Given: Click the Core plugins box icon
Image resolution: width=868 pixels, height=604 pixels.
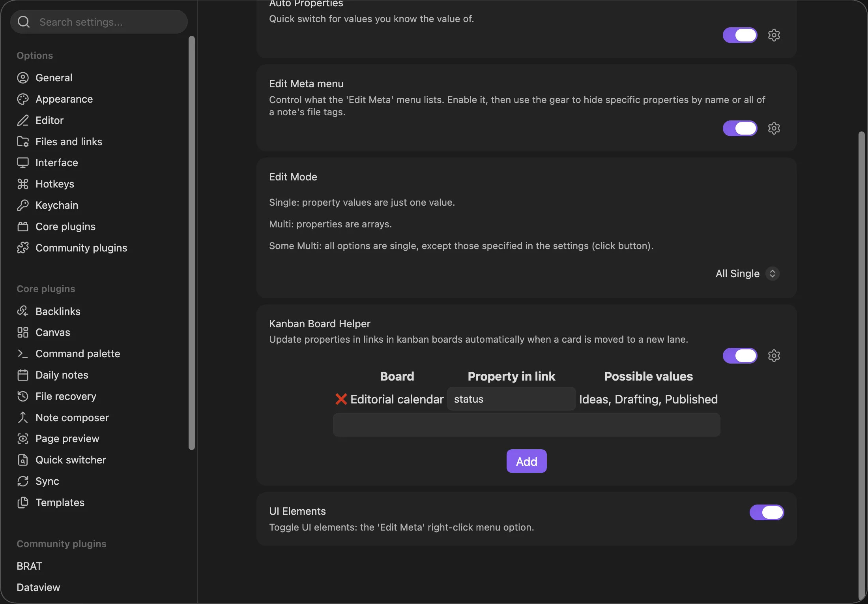Looking at the screenshot, I should (x=23, y=227).
